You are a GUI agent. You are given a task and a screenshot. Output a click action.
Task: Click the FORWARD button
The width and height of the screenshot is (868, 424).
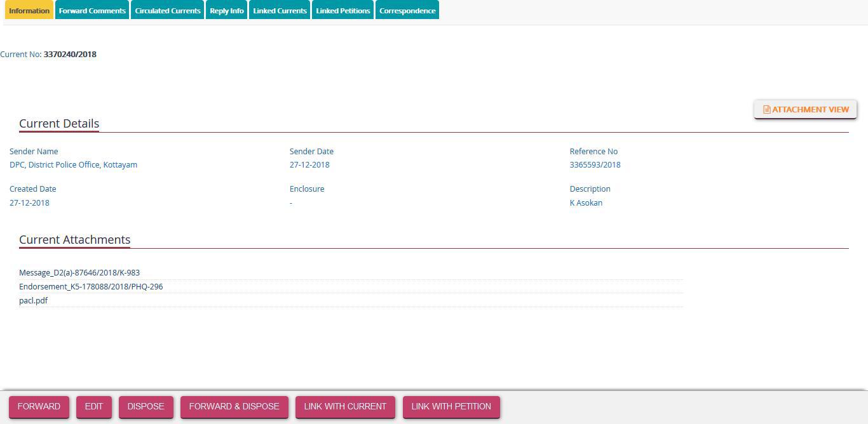pyautogui.click(x=39, y=407)
